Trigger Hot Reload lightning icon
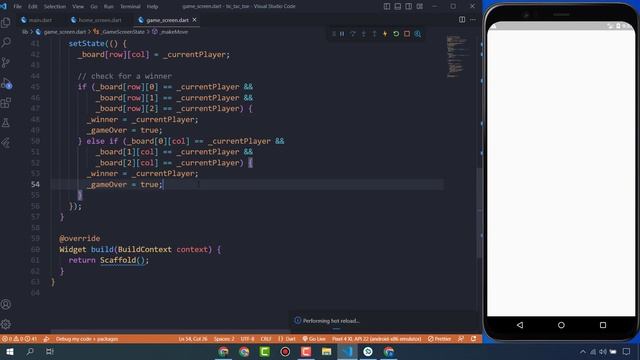The image size is (640, 360). [385, 34]
